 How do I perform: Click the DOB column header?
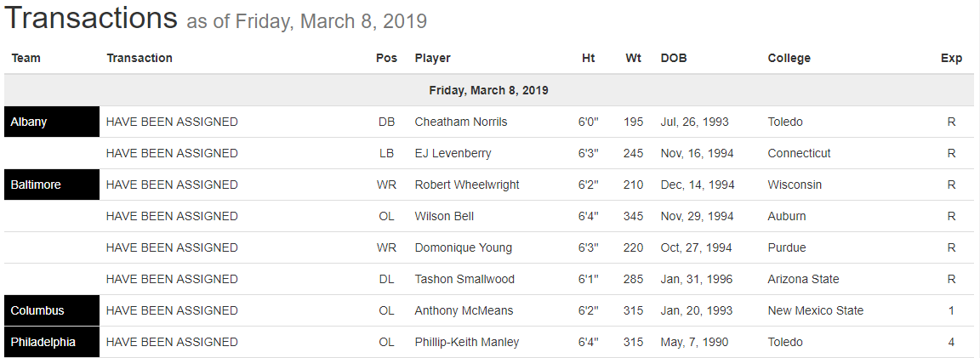click(673, 58)
